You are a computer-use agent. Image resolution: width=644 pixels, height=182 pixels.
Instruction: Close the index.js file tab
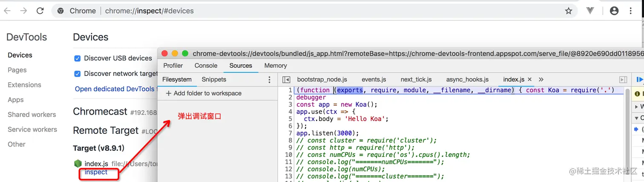click(530, 79)
